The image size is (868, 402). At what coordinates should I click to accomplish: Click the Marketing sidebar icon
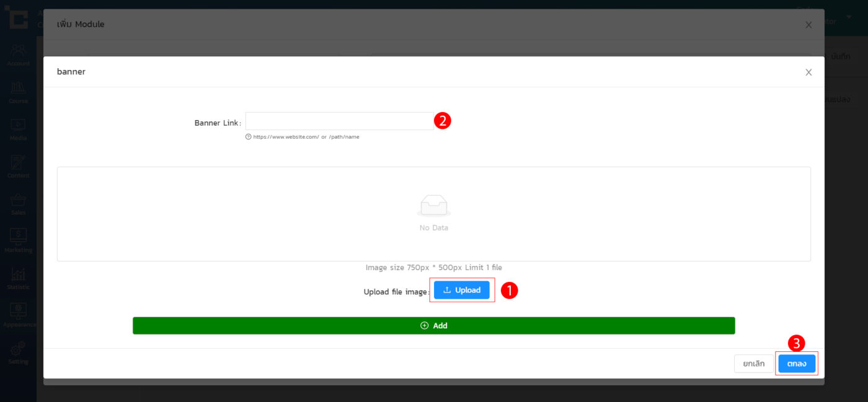[x=18, y=240]
